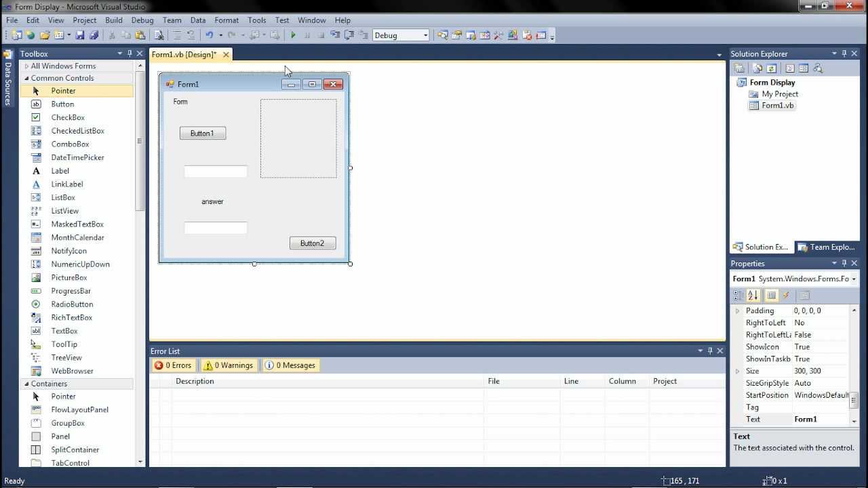
Task: Open the Project menu
Action: tap(85, 20)
